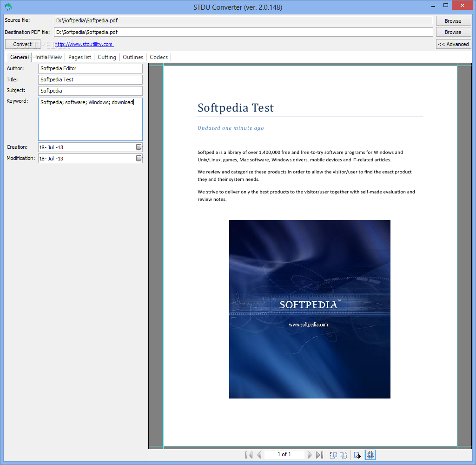Jump to the last page of the preview
Screen dimensions: 476x465
319,455
